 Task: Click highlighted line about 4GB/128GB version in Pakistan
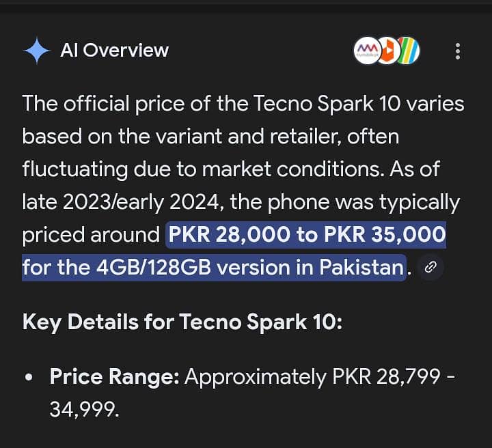point(213,267)
